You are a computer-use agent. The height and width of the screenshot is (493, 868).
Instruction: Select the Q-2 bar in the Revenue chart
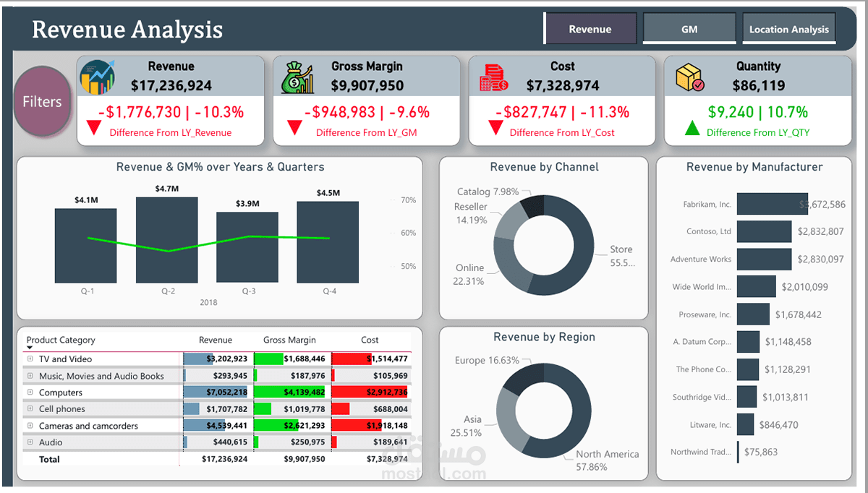pos(166,242)
